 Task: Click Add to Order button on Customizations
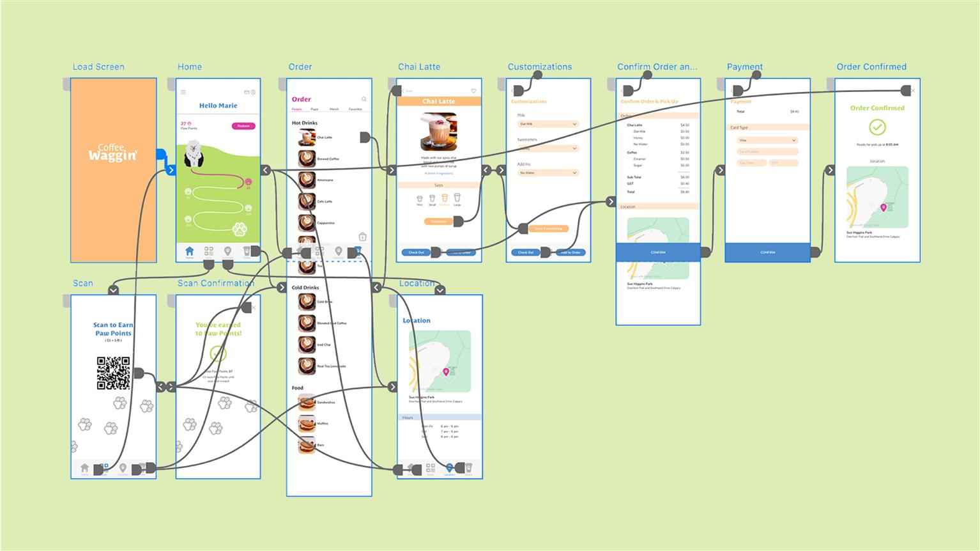coord(570,252)
